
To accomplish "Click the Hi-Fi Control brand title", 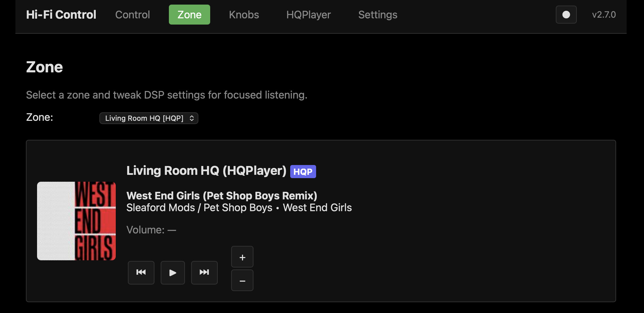I will [x=61, y=15].
